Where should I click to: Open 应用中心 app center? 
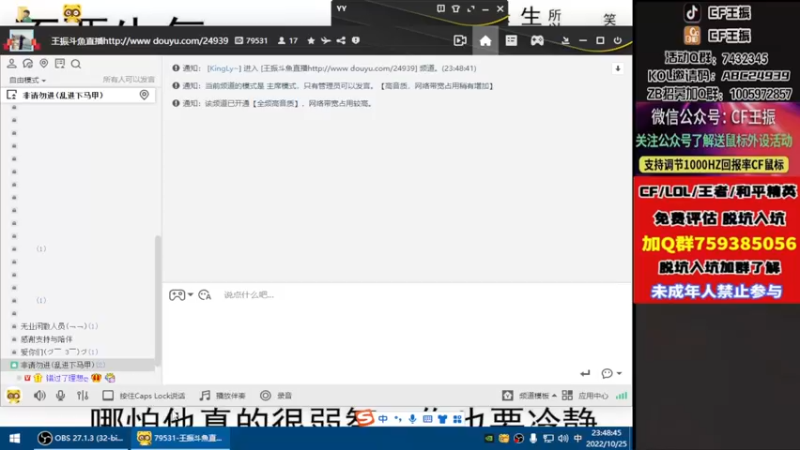click(585, 395)
